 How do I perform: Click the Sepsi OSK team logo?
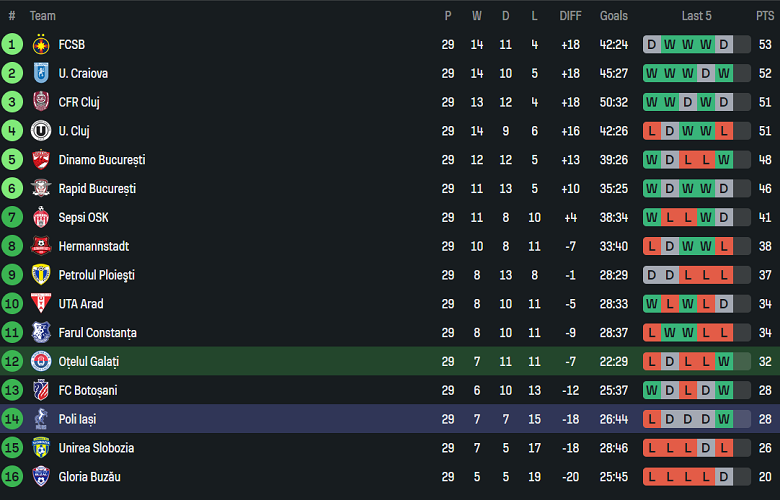(x=41, y=218)
